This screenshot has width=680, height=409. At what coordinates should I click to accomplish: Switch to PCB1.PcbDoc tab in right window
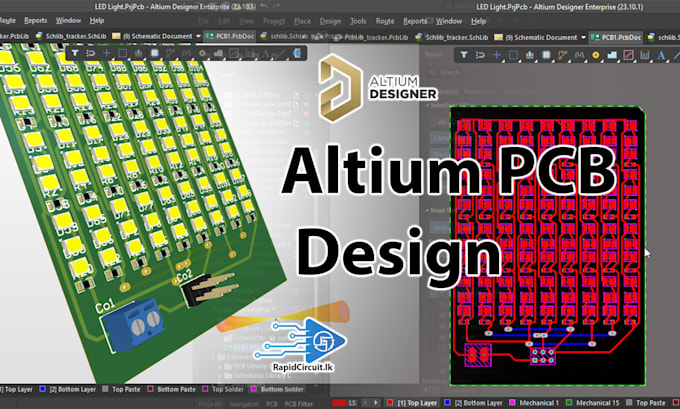point(616,37)
